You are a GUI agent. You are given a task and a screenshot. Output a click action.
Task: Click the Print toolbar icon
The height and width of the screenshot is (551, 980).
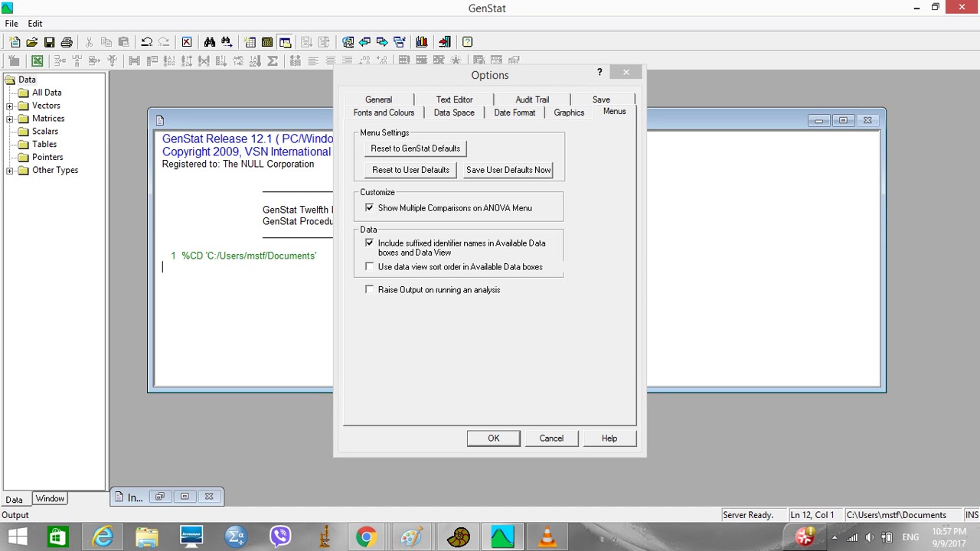(x=67, y=42)
